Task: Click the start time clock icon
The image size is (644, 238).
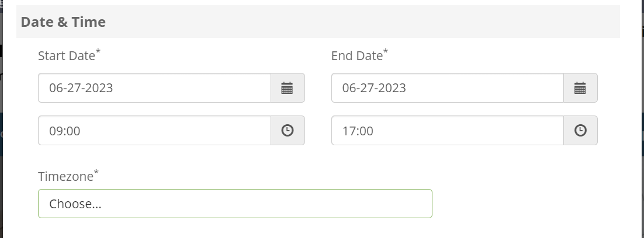Action: click(287, 131)
